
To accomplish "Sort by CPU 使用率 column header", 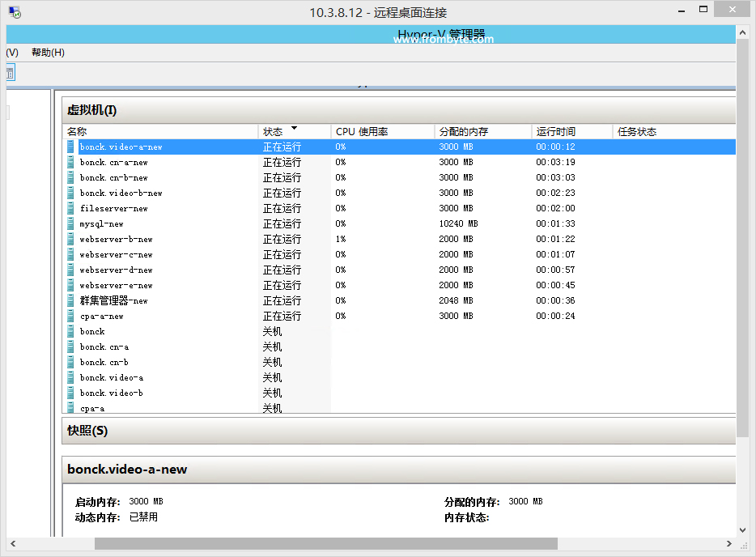I will [x=382, y=131].
